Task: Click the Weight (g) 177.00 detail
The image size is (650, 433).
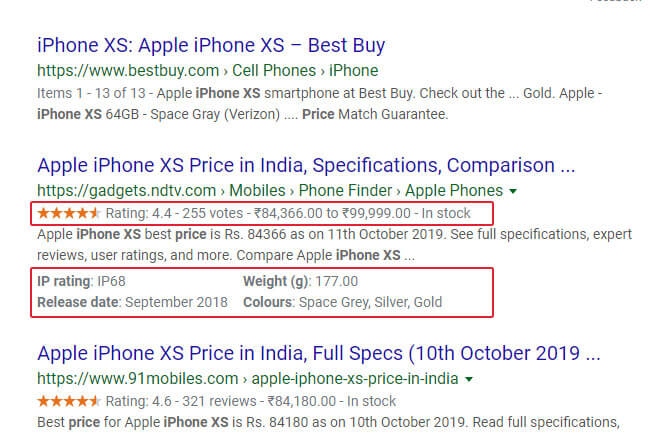Action: click(300, 282)
